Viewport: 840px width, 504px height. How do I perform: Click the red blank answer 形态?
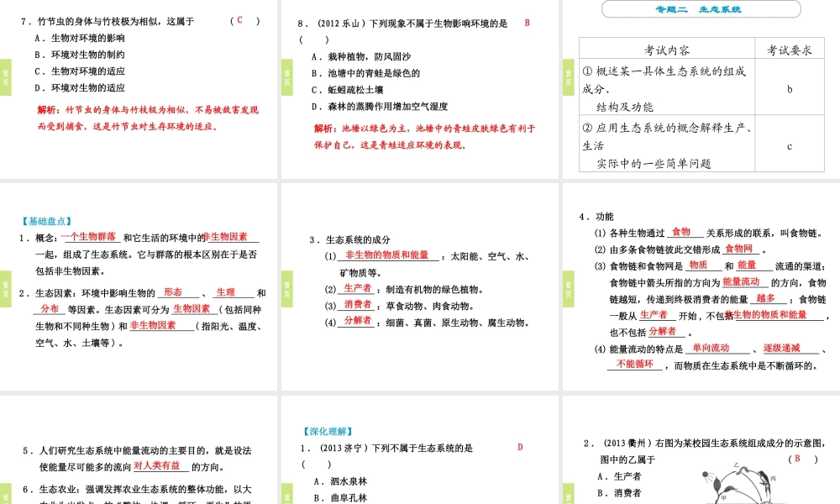tap(173, 292)
